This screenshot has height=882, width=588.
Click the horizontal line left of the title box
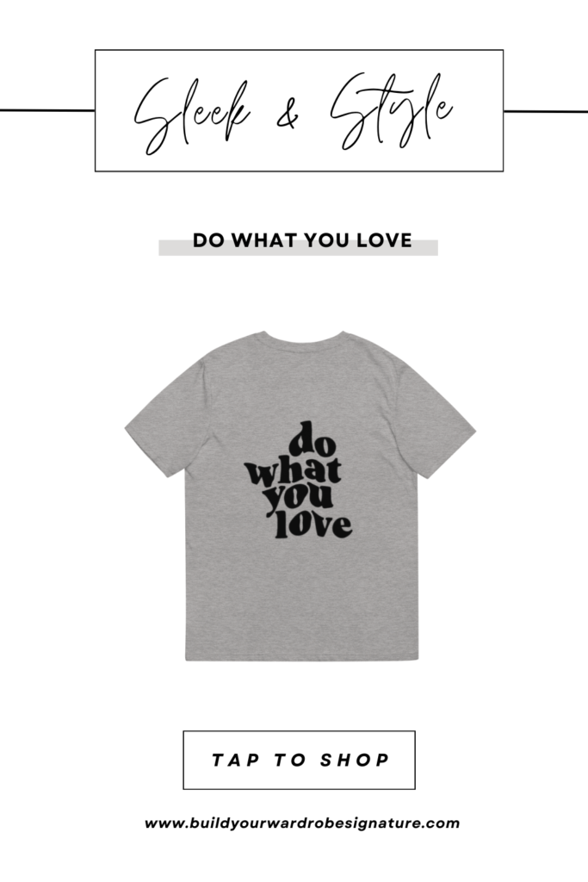tap(47, 110)
